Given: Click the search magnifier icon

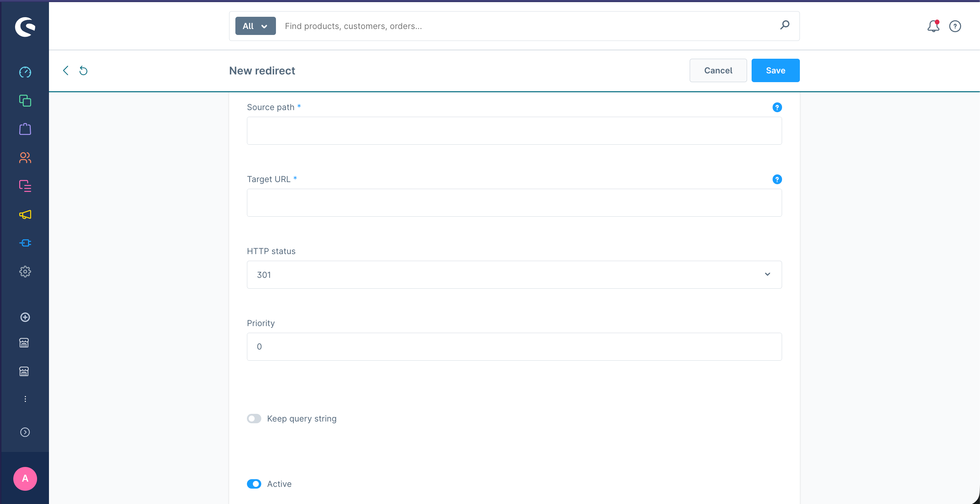Looking at the screenshot, I should tap(785, 26).
